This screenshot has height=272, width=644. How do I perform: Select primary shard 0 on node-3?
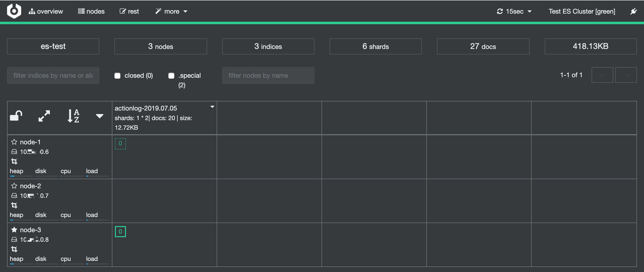120,232
